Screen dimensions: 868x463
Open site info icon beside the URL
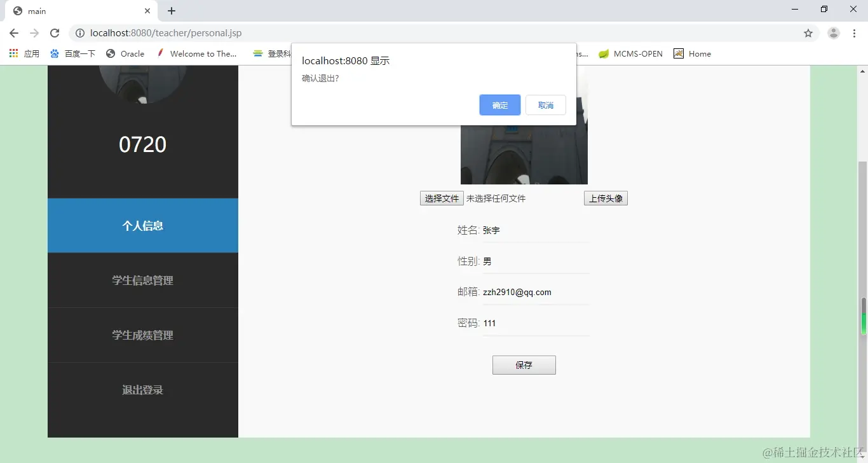(80, 33)
